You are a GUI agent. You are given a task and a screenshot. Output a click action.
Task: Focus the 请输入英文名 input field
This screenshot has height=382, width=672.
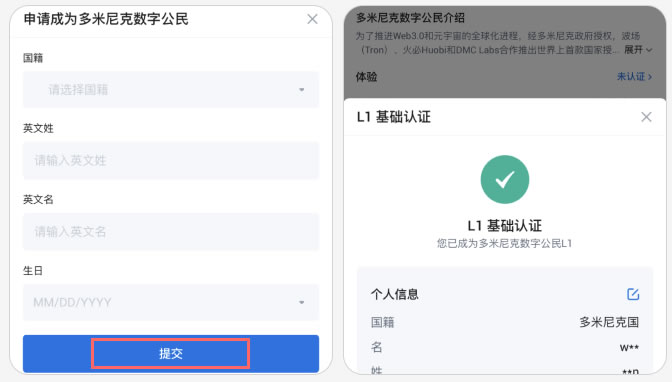(171, 232)
